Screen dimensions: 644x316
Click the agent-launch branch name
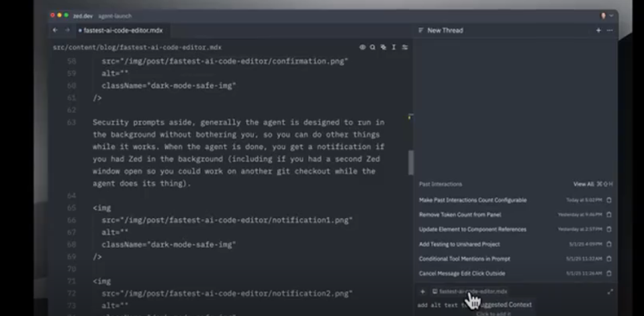pyautogui.click(x=115, y=16)
